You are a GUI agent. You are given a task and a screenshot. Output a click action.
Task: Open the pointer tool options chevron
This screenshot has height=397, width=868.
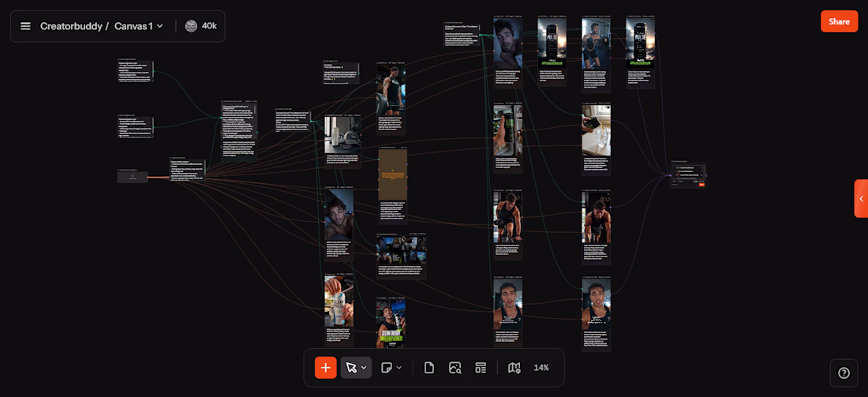point(364,368)
